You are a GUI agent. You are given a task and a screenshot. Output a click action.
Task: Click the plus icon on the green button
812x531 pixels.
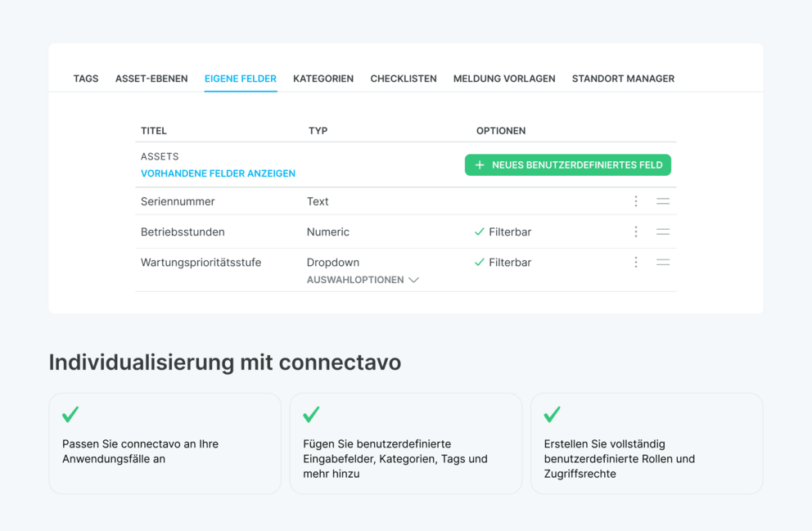pos(480,164)
